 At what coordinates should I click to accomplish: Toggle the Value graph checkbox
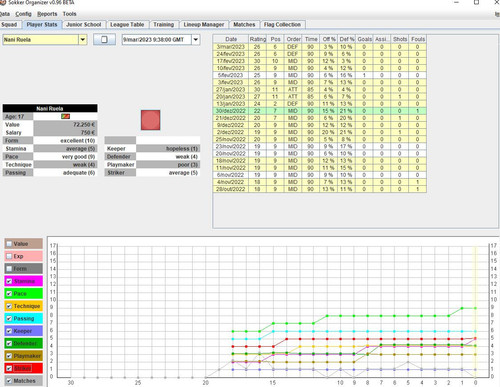click(x=9, y=244)
